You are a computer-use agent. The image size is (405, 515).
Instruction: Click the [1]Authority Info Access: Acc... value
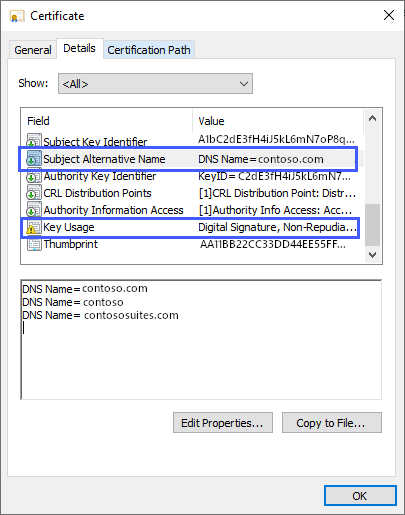(x=275, y=210)
